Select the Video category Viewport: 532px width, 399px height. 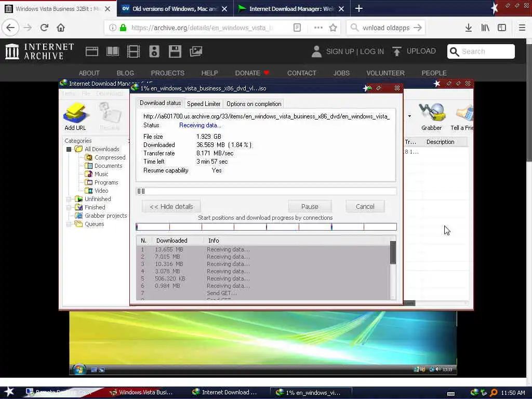[101, 191]
